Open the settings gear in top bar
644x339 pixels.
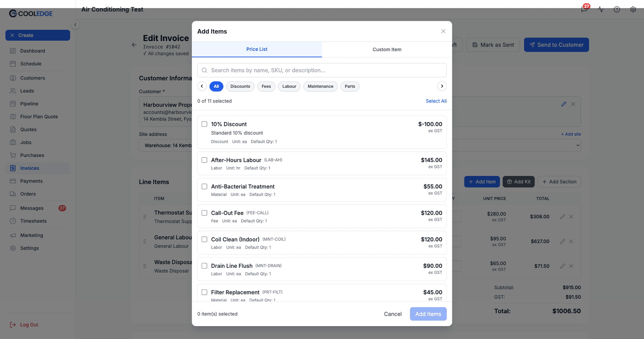click(x=633, y=9)
